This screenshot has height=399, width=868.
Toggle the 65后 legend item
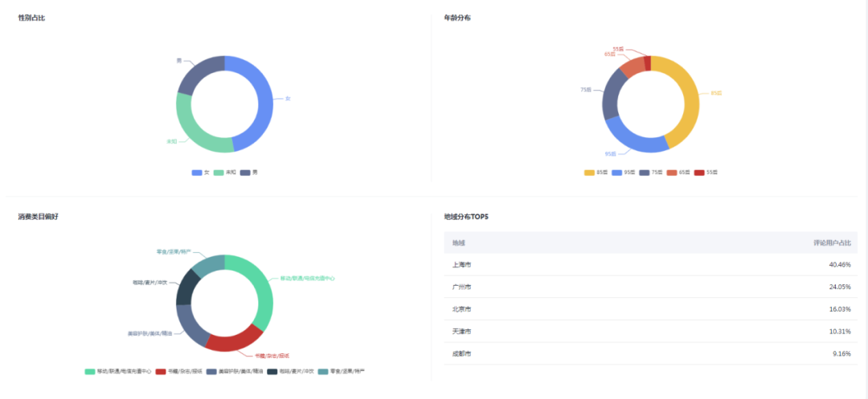pos(678,172)
